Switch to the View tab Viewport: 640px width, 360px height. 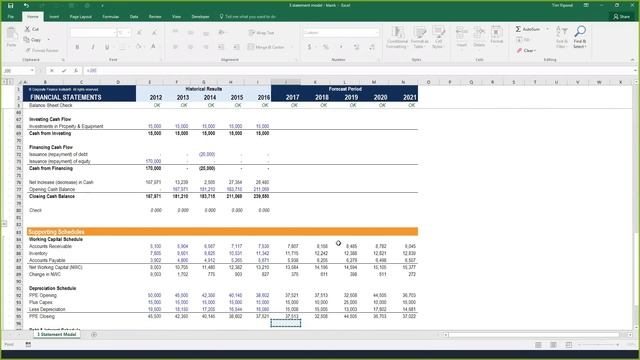(x=176, y=17)
